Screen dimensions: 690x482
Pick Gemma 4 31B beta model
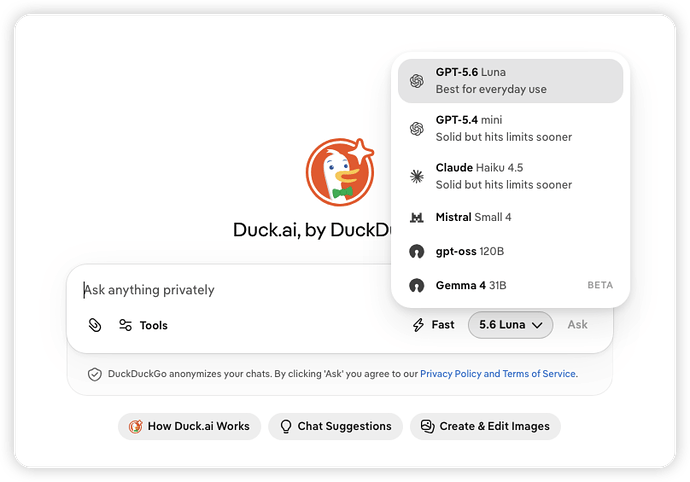510,285
